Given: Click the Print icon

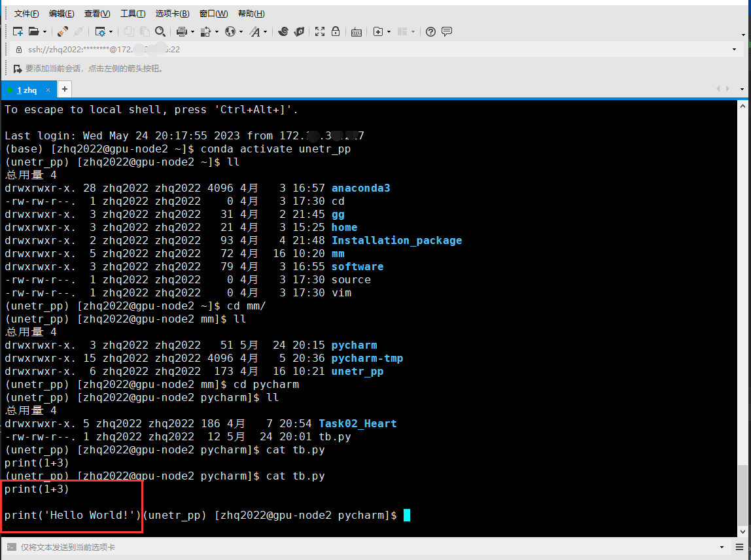Looking at the screenshot, I should (181, 31).
